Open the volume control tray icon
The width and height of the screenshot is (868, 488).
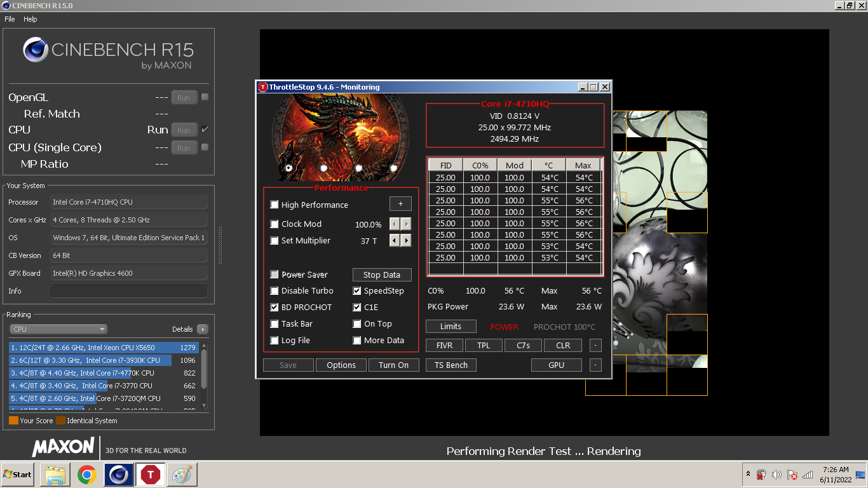click(x=776, y=475)
